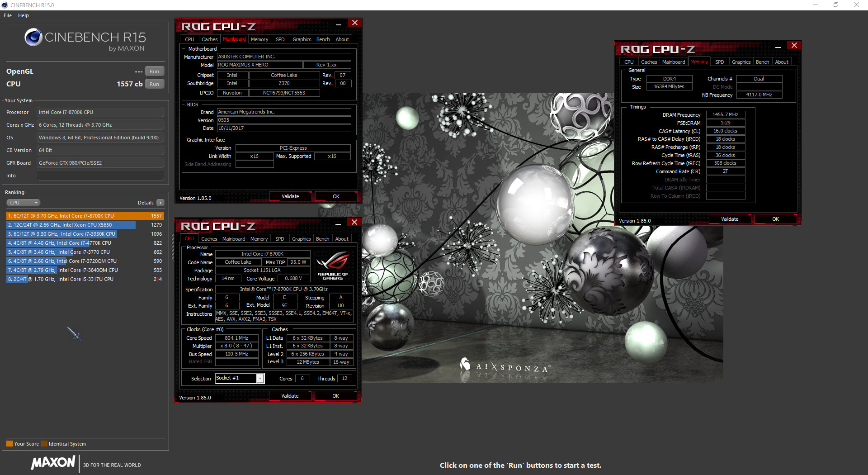The height and width of the screenshot is (475, 868).
Task: Click the Info input field
Action: [100, 176]
